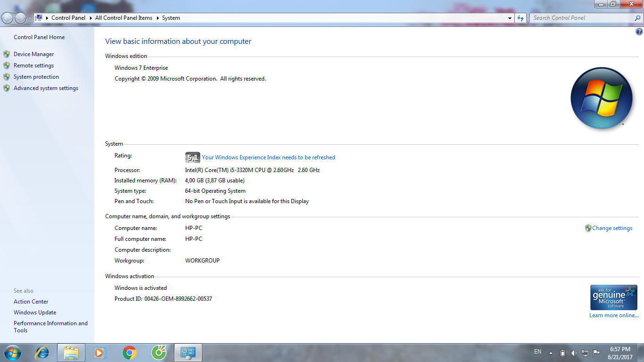
Task: Click the processor text Intel(R) Core(TM) i5-3320M
Action: point(252,170)
